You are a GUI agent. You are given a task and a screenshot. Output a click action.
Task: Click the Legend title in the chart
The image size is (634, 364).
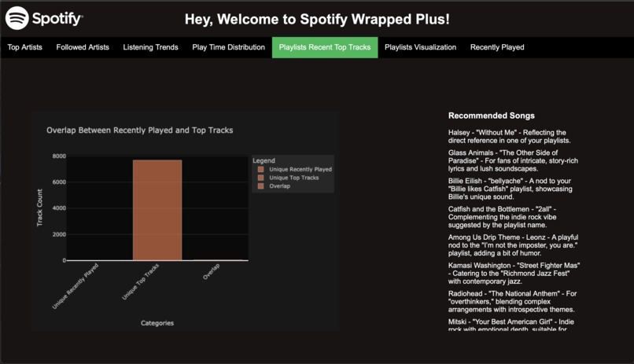pos(264,160)
